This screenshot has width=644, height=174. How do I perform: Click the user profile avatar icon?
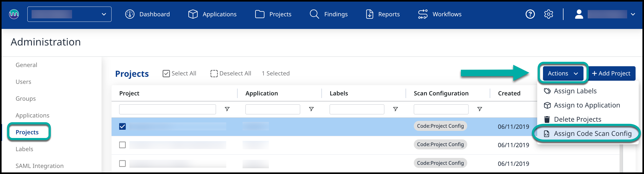[579, 14]
